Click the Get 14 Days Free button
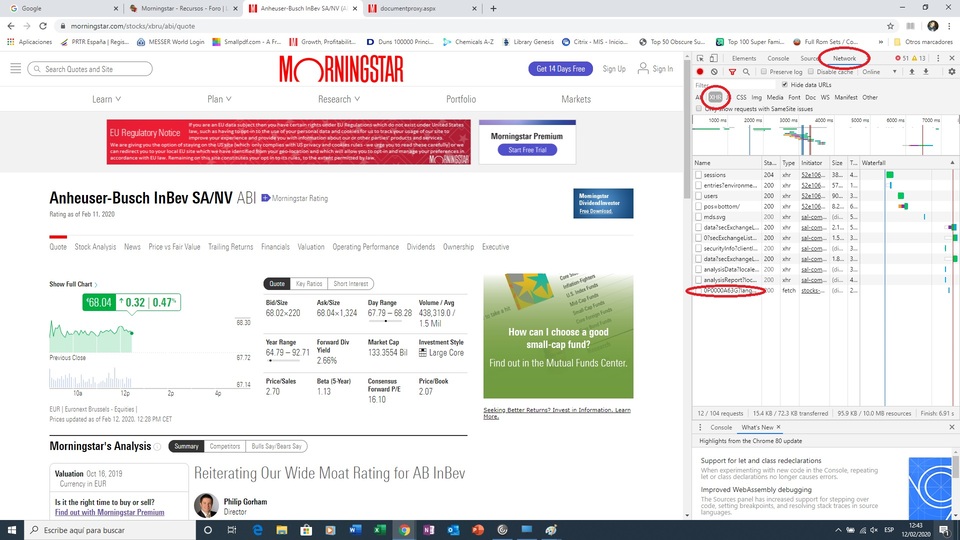This screenshot has height=540, width=960. 561,69
